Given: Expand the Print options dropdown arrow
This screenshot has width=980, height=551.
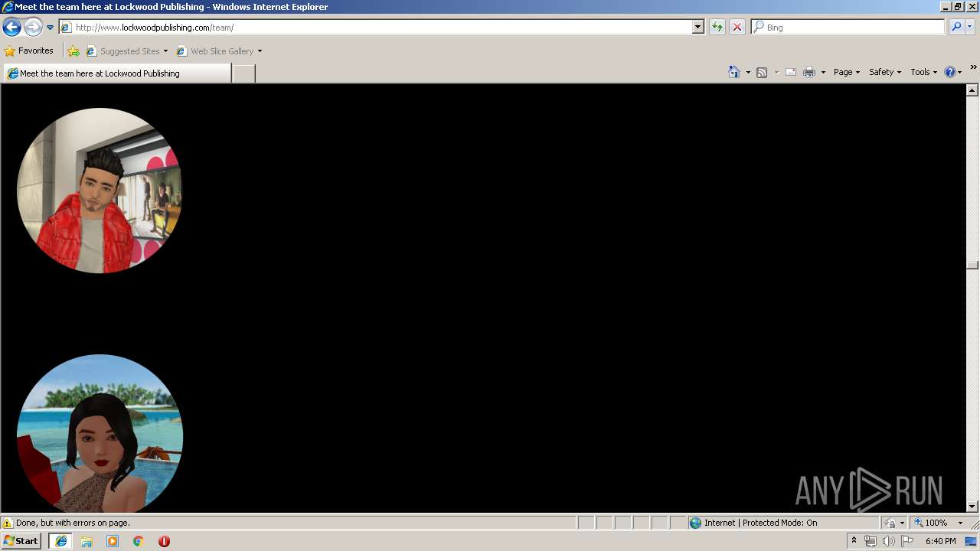Looking at the screenshot, I should (823, 72).
